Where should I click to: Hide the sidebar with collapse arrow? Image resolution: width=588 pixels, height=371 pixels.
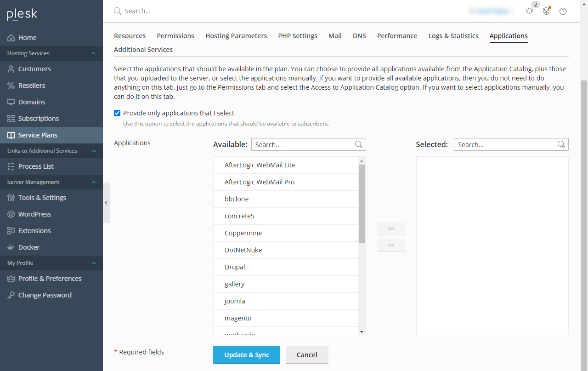click(x=106, y=203)
